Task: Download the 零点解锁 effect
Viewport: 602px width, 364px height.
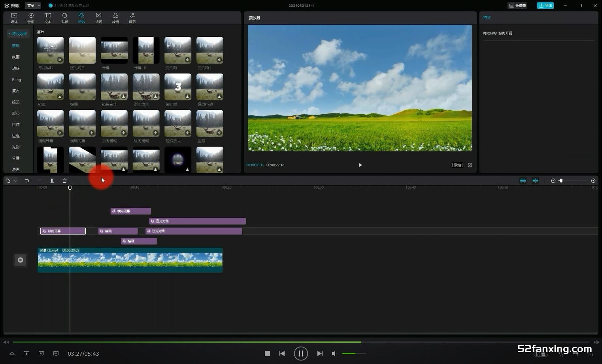Action: coord(60,60)
